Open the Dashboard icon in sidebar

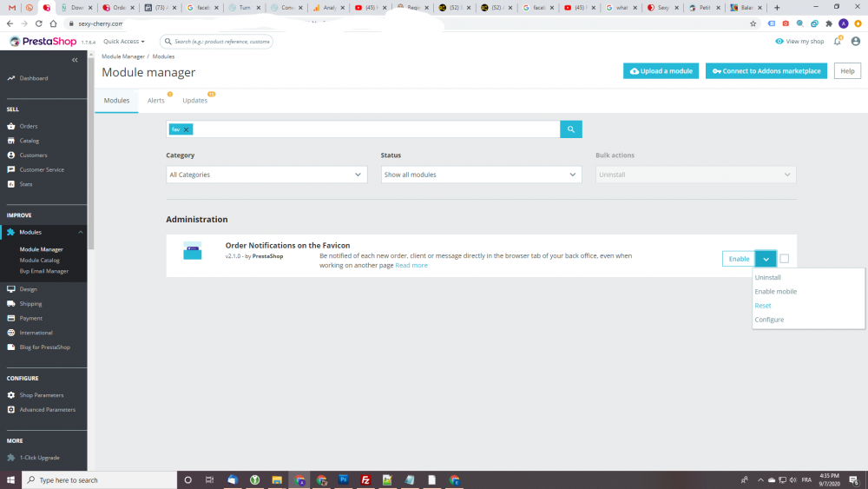click(11, 78)
